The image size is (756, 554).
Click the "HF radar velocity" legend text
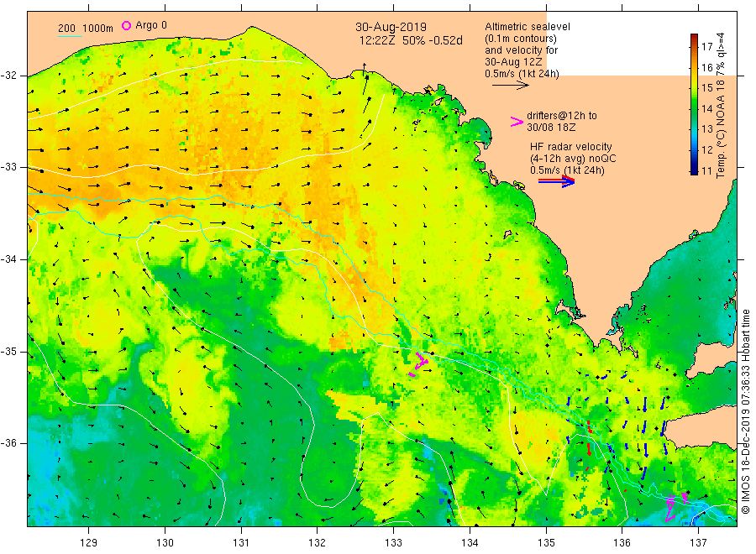point(571,147)
